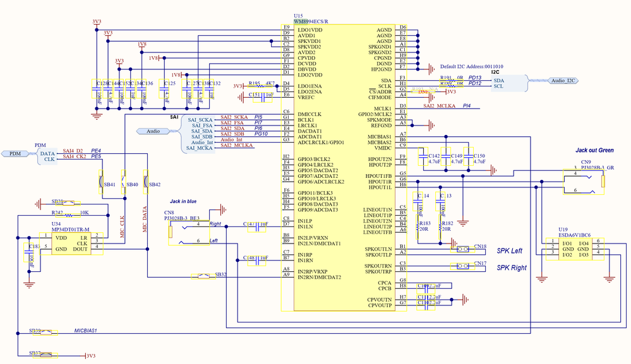Image resolution: width=631 pixels, height=364 pixels.
Task: Click solder bridge SB32
Action: coord(203,276)
